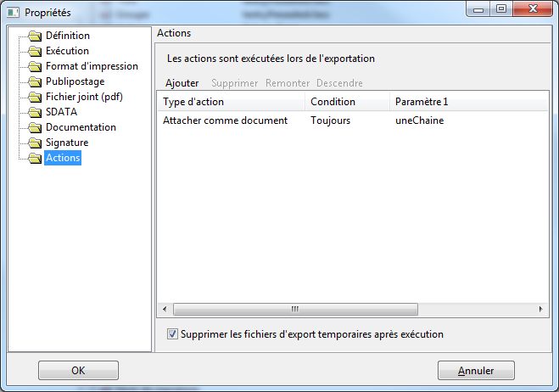Click the Documentation folder icon

[35, 127]
